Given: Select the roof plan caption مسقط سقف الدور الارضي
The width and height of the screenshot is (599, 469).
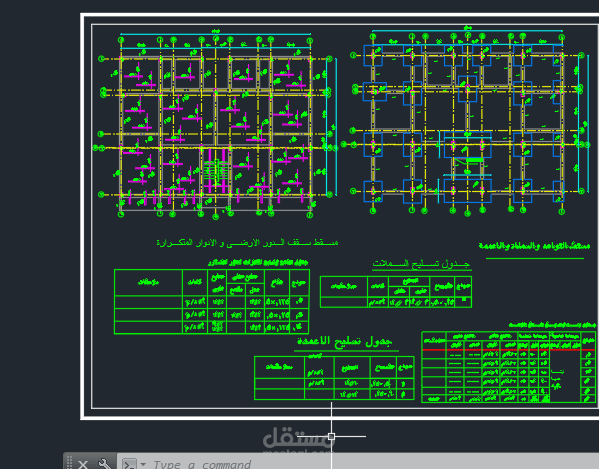Looking at the screenshot, I should [248, 243].
